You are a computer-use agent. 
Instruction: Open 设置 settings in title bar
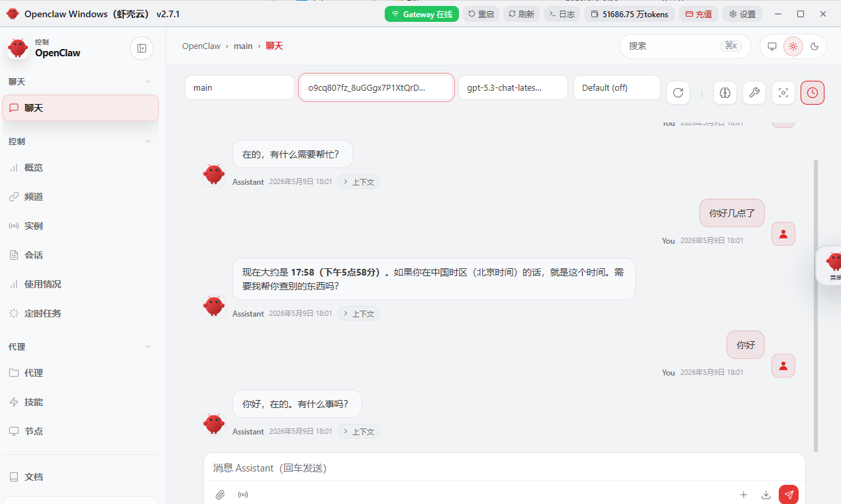[x=742, y=14]
